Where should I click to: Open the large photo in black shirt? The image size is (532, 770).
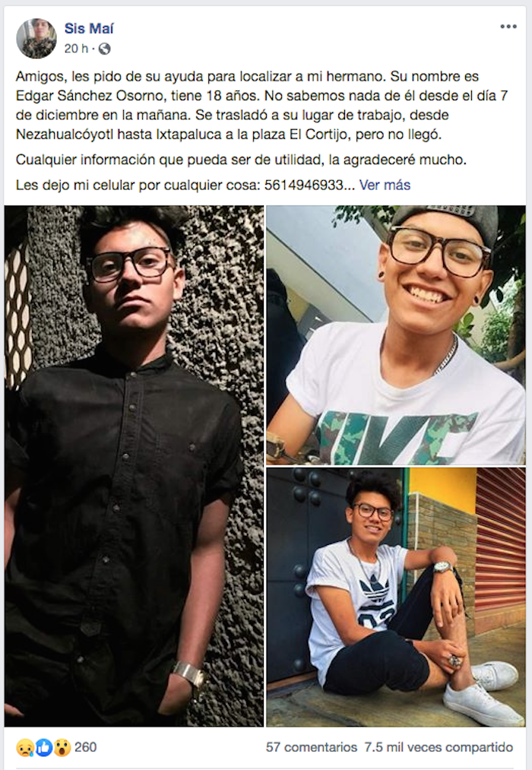coord(134,466)
